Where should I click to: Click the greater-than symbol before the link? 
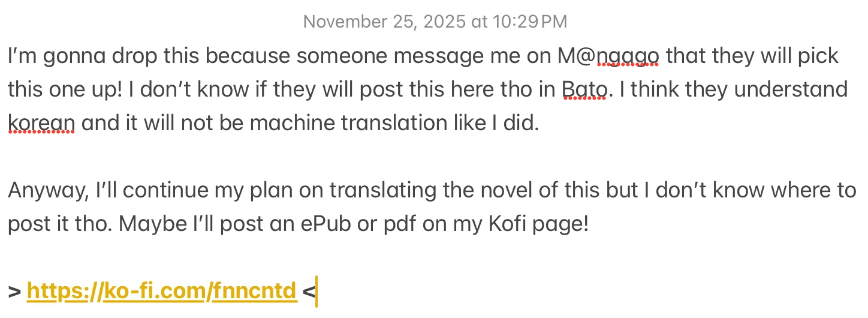[14, 292]
